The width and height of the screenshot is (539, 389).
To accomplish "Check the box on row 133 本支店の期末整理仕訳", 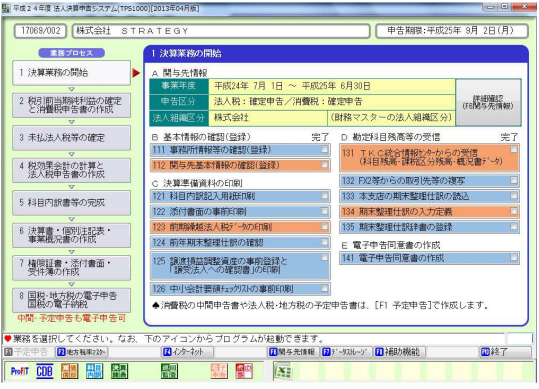I will [x=514, y=196].
